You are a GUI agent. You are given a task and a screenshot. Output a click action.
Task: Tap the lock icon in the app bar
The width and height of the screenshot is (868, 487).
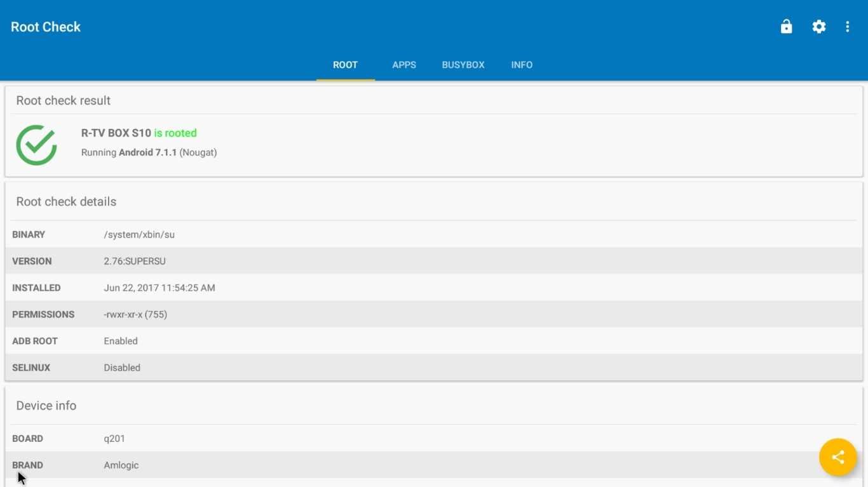click(786, 27)
